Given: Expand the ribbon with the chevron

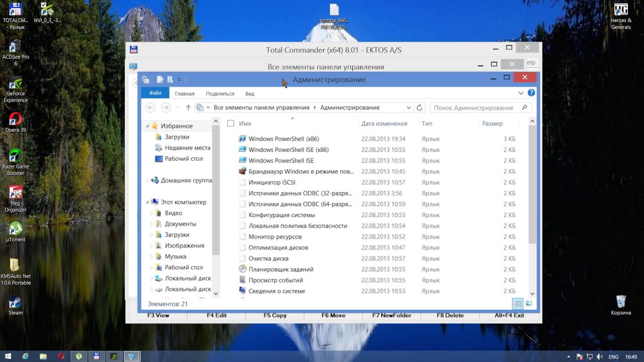Looking at the screenshot, I should pos(521,93).
